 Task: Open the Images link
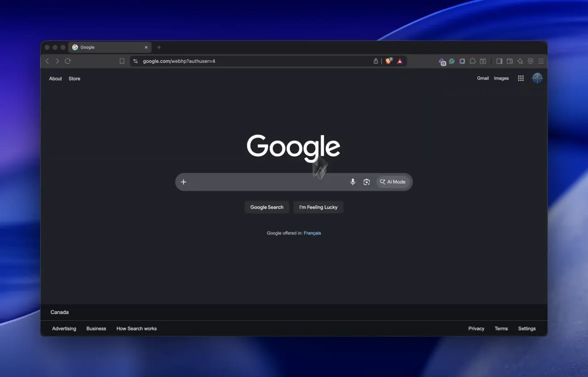tap(501, 78)
